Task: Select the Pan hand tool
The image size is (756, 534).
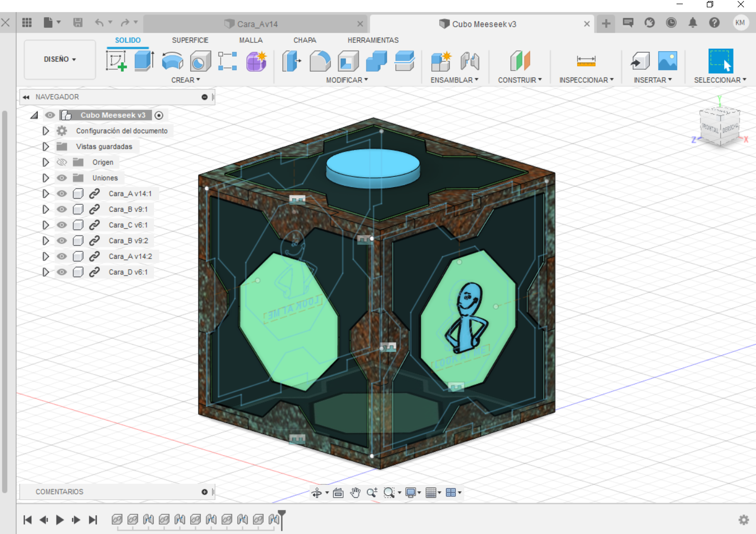Action: pyautogui.click(x=356, y=493)
